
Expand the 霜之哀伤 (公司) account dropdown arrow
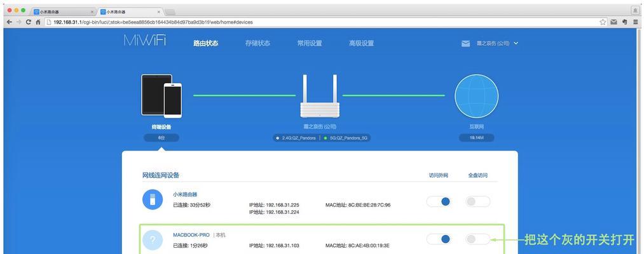point(516,43)
